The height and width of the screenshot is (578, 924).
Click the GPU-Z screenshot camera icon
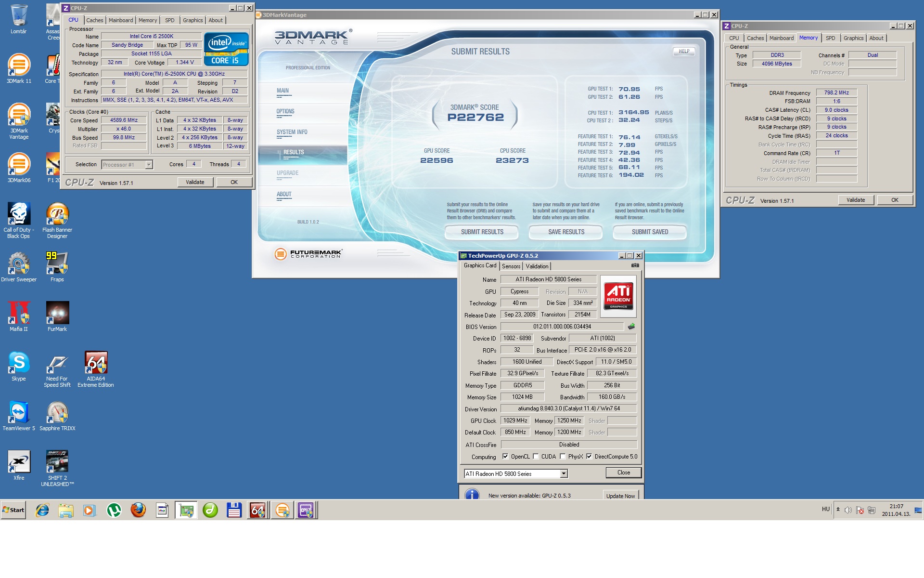click(635, 265)
